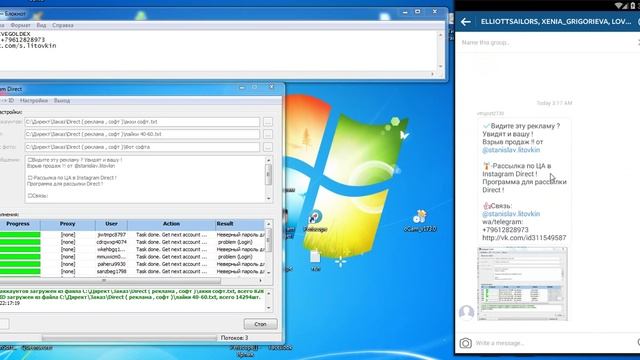640x360 pixels.
Task: Open the Вид menu in Notepad
Action: click(41, 25)
